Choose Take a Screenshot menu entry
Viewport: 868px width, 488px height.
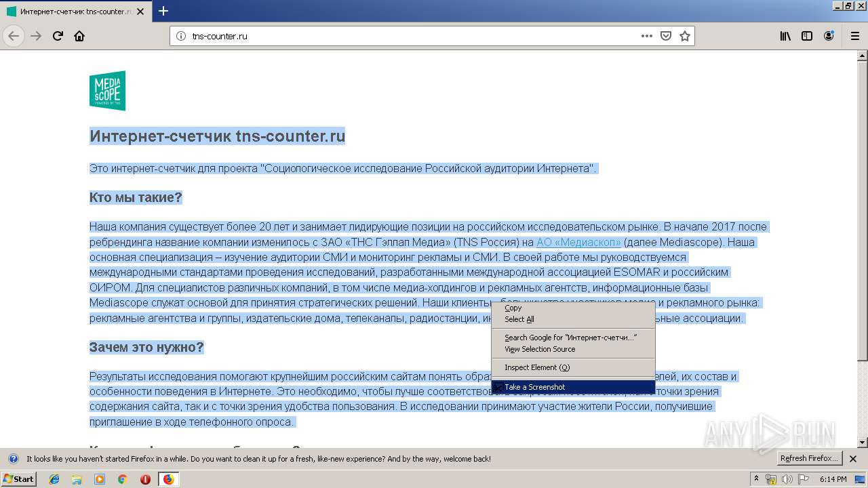point(573,387)
